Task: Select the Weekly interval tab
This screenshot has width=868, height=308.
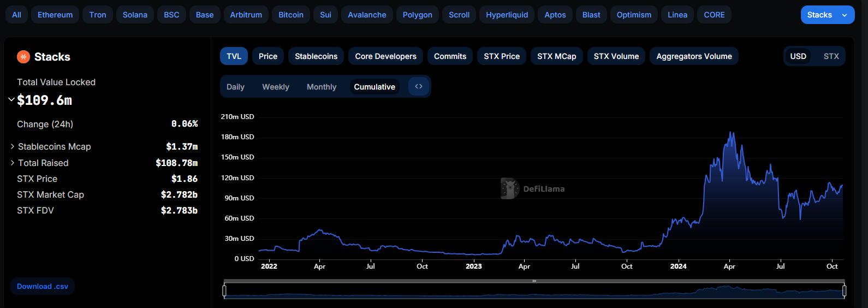Action: click(x=276, y=87)
